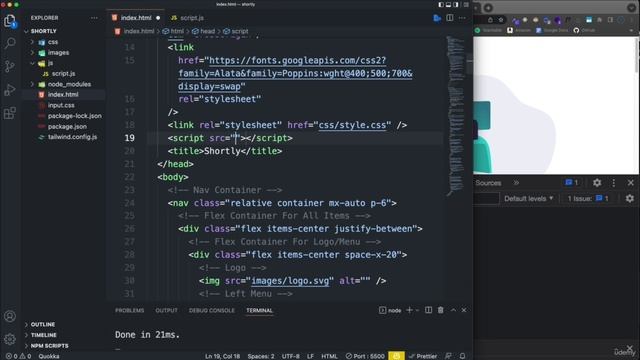The width and height of the screenshot is (640, 360).
Task: Expand the NPM Scripts section
Action: [x=49, y=346]
